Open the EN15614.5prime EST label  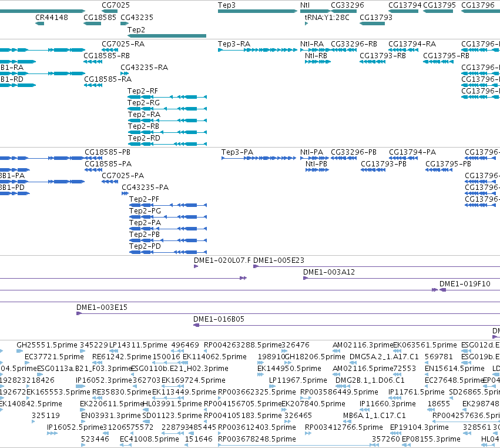(455, 368)
